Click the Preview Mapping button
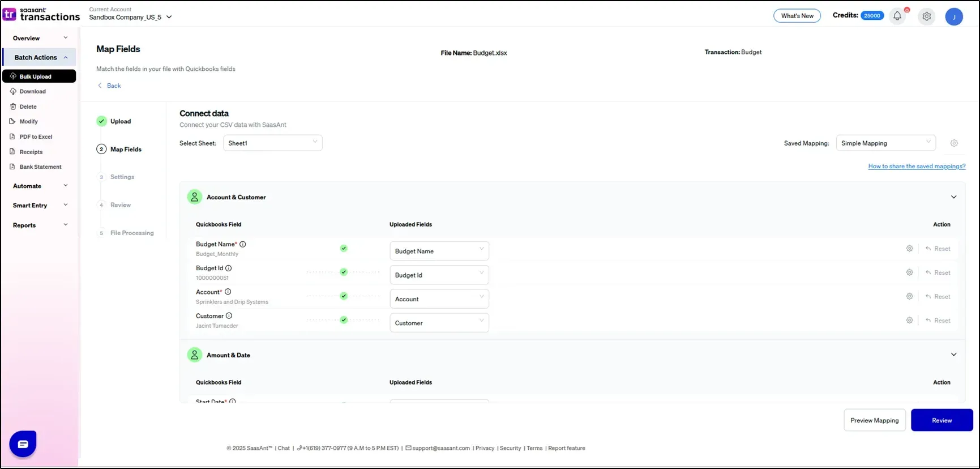Image resolution: width=980 pixels, height=469 pixels. (x=875, y=420)
